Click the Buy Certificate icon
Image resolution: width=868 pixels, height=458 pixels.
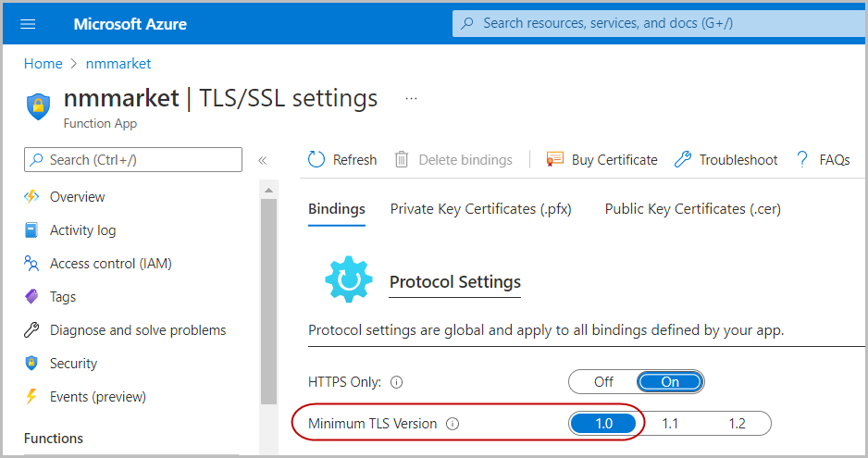[x=555, y=159]
